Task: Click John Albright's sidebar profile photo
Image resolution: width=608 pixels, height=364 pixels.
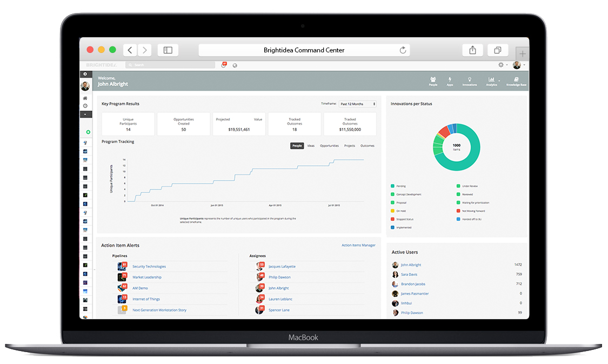Action: (x=85, y=86)
